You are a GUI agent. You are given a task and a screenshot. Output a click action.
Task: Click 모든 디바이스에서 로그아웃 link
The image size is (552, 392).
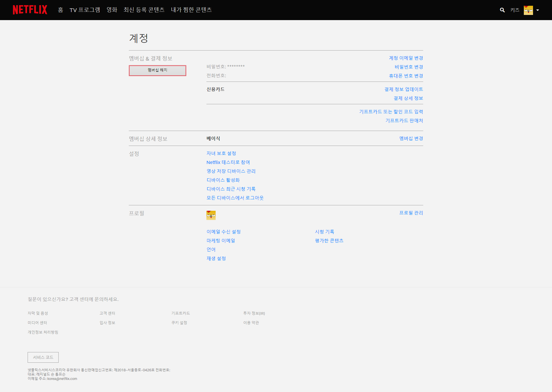coord(235,198)
